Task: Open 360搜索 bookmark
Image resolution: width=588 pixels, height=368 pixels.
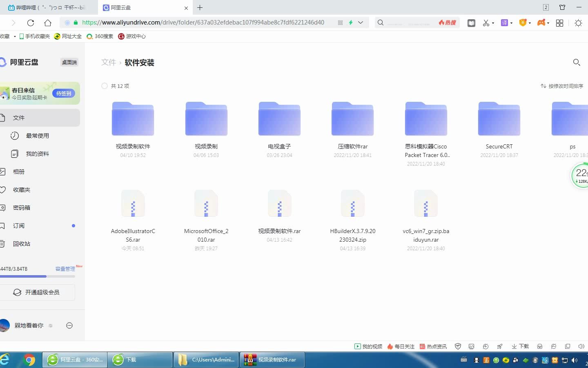Action: tap(100, 36)
